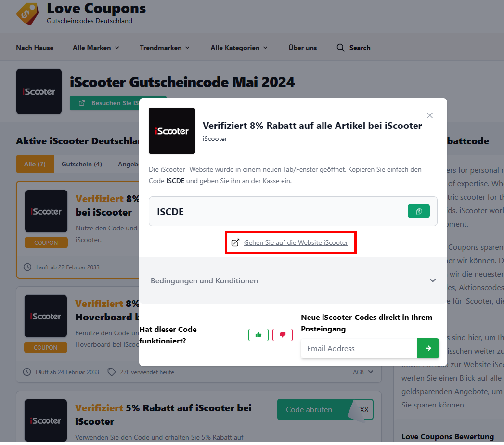
Task: Click the external link icon beside website link
Action: [x=235, y=242]
